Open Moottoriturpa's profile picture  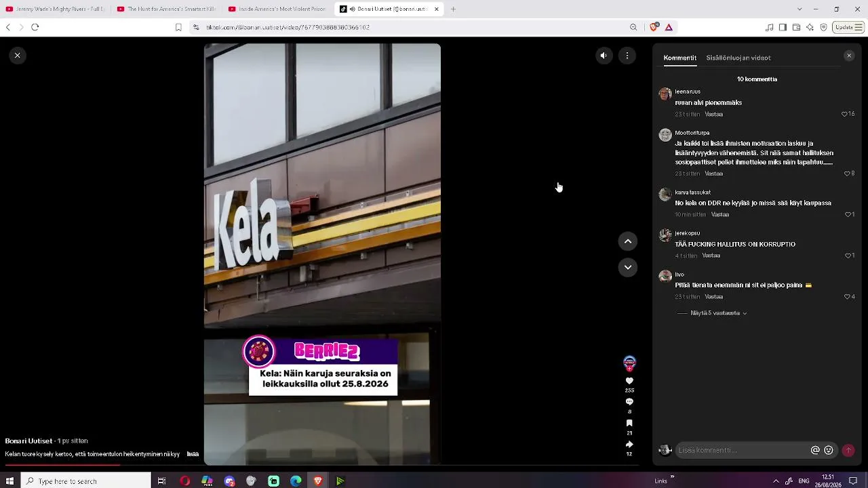pos(665,135)
